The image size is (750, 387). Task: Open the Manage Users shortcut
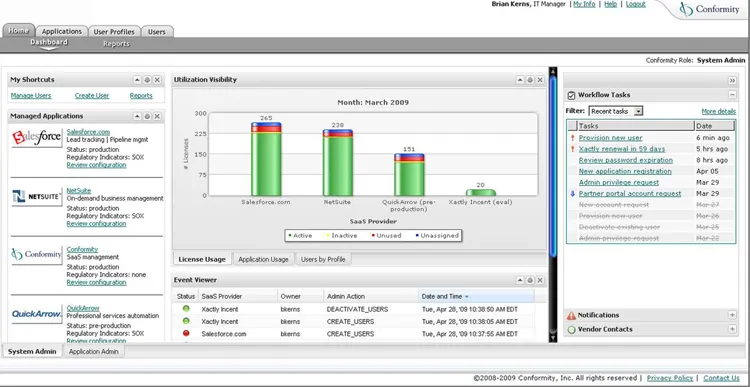click(31, 96)
